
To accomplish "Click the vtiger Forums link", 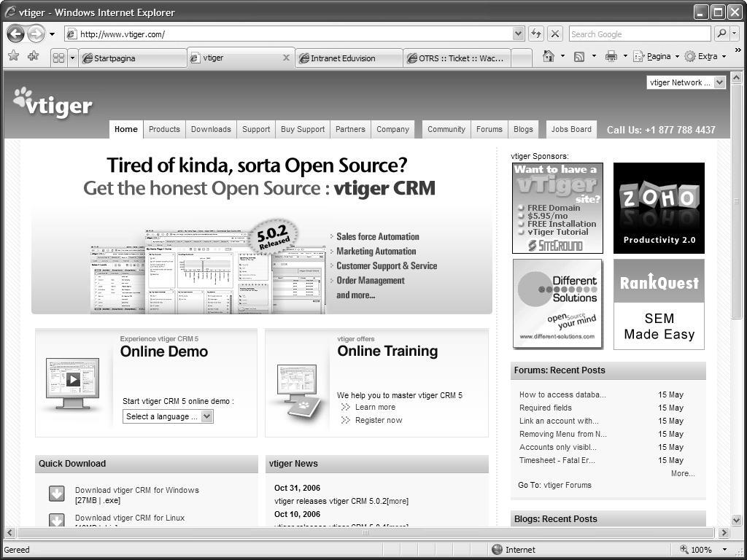I will tap(568, 485).
